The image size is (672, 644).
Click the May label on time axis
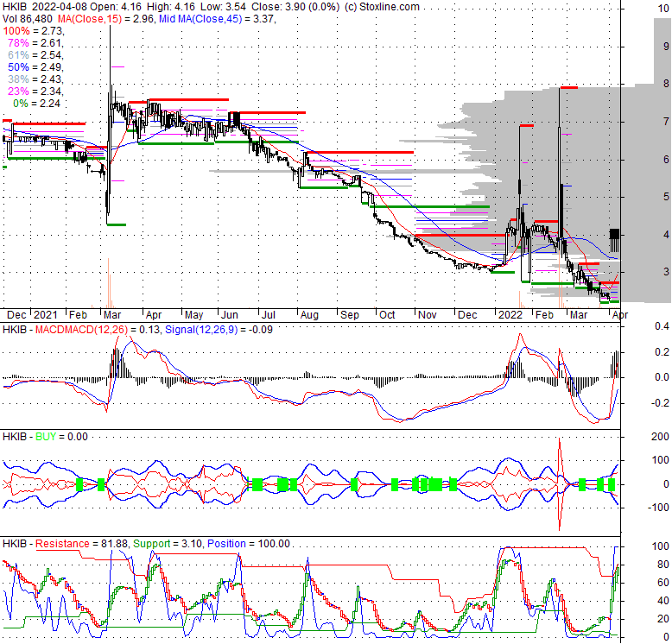(193, 315)
